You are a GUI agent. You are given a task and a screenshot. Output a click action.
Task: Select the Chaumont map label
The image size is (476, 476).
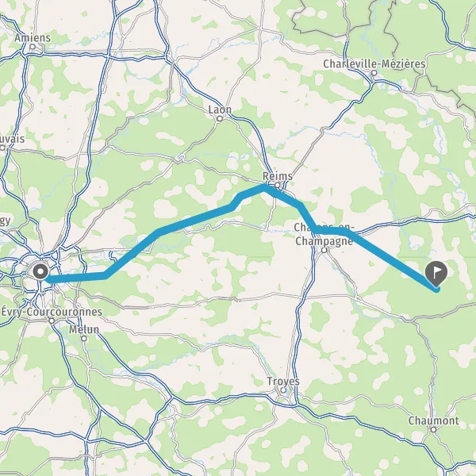(433, 420)
